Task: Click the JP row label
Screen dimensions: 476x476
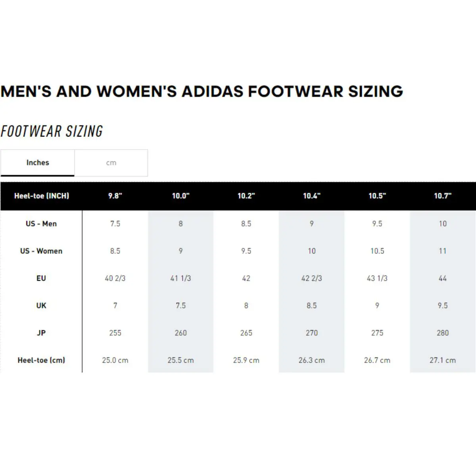Action: pyautogui.click(x=41, y=333)
